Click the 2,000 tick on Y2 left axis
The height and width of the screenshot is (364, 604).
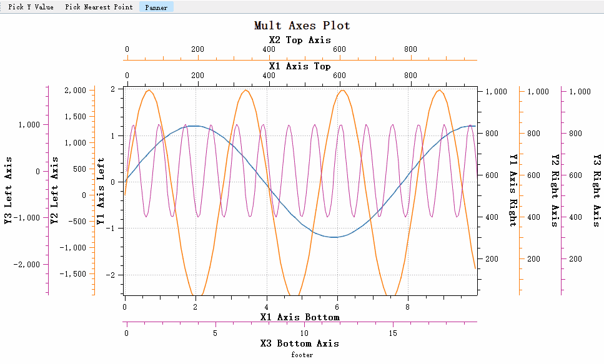(x=76, y=90)
